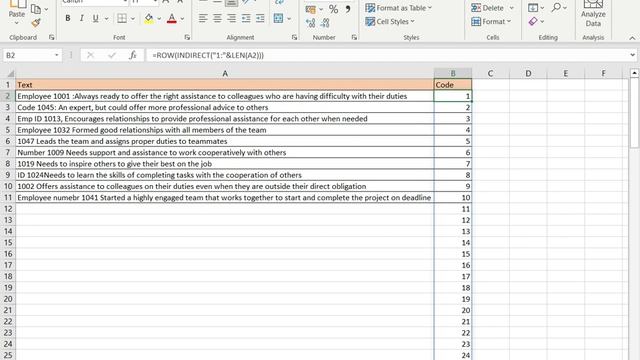
Task: Apply the yellow Fill Color
Action: (149, 18)
